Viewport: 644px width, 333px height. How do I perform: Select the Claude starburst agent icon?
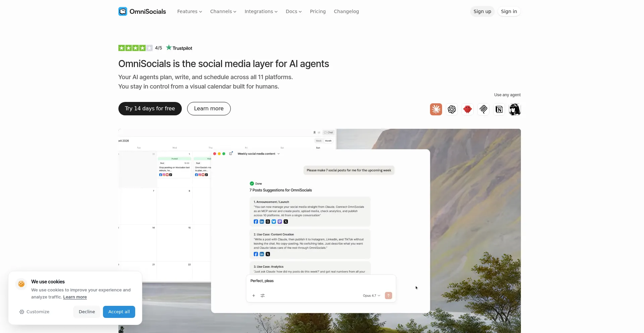click(436, 109)
